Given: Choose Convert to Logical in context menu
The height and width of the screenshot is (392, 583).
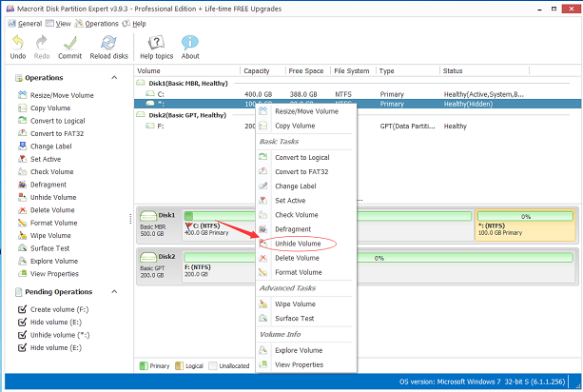Looking at the screenshot, I should (x=304, y=157).
